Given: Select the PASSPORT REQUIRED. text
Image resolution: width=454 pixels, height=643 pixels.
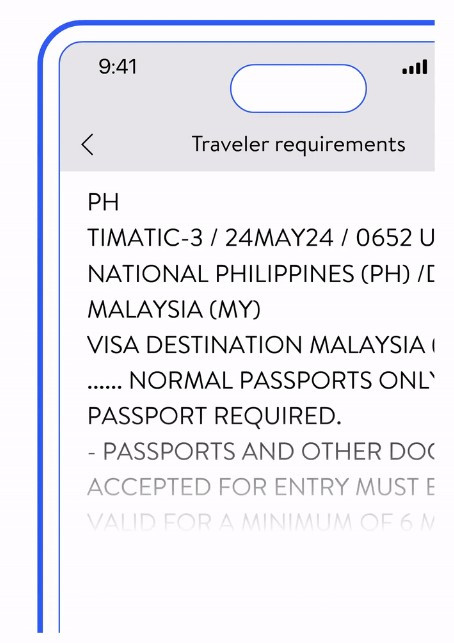Looking at the screenshot, I should tap(214, 416).
